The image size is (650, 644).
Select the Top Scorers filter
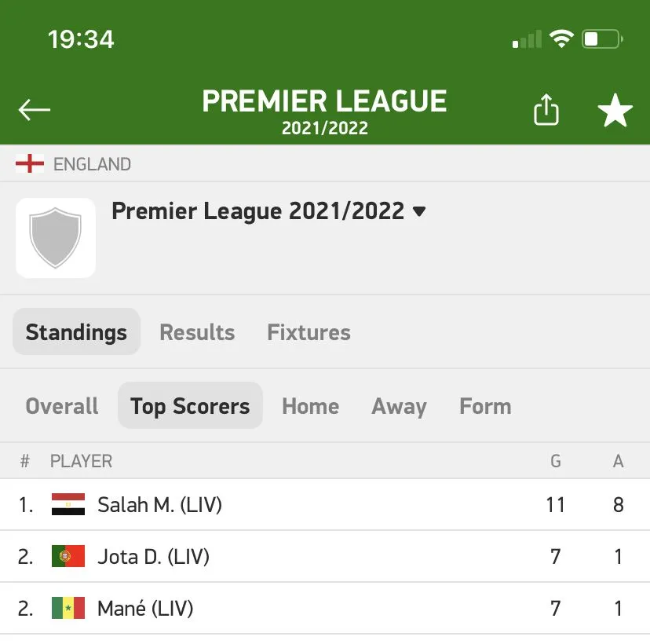pos(190,406)
